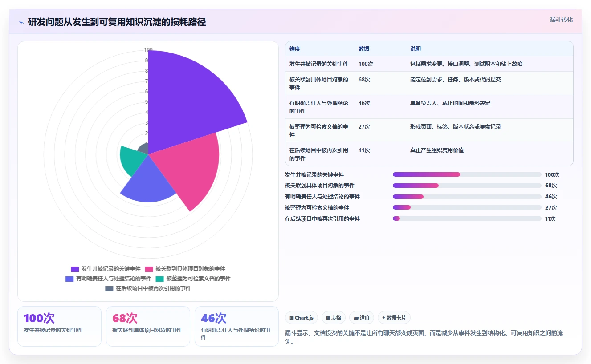Toggle the gray 在后续项目中被再次引用的事件 legend item
This screenshot has width=591, height=364.
[148, 288]
